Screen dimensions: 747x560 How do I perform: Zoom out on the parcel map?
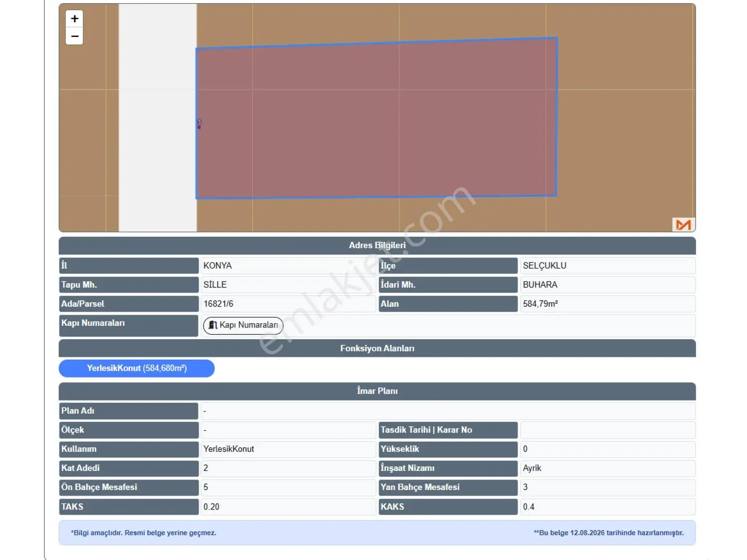pyautogui.click(x=74, y=36)
